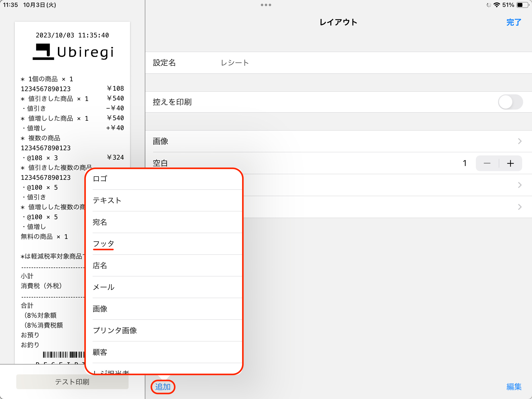The width and height of the screenshot is (532, 399).
Task: Toggle the 控えを印刷 switch
Action: 510,102
